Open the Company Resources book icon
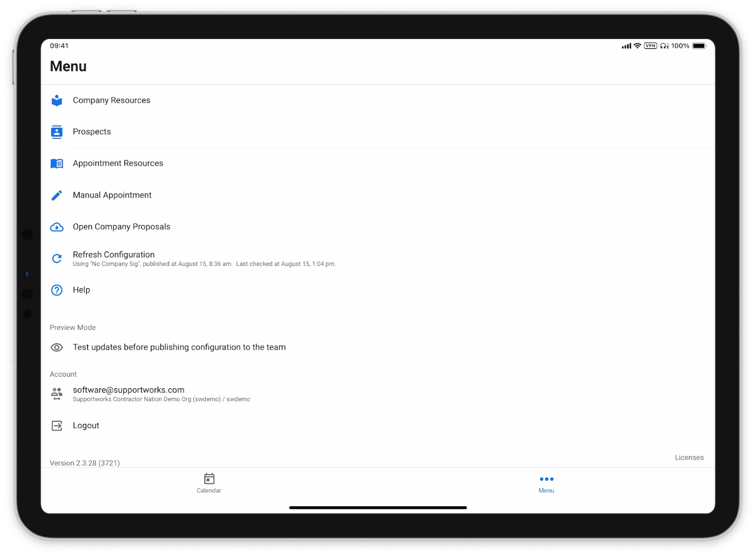The height and width of the screenshot is (553, 756). pyautogui.click(x=57, y=100)
